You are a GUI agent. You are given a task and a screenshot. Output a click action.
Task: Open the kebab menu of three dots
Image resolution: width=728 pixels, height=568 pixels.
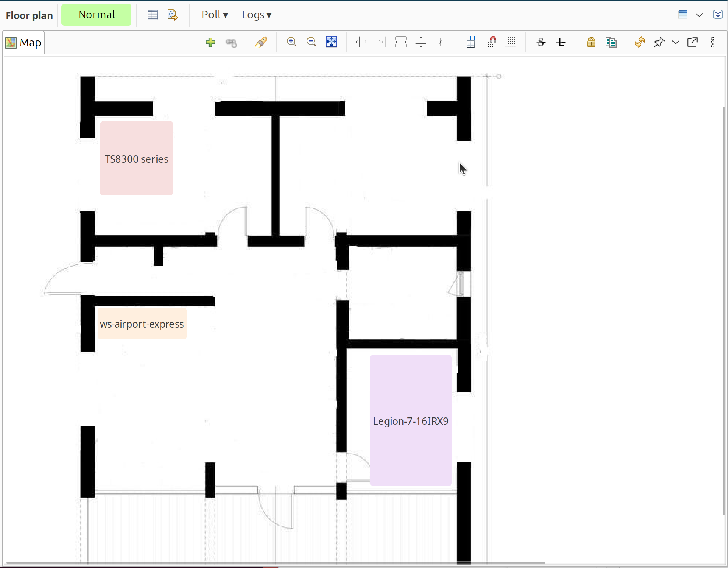coord(712,42)
